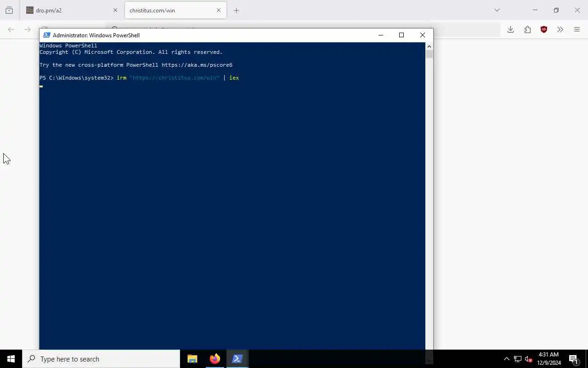
Task: Open Firefox from the taskbar
Action: tap(215, 359)
